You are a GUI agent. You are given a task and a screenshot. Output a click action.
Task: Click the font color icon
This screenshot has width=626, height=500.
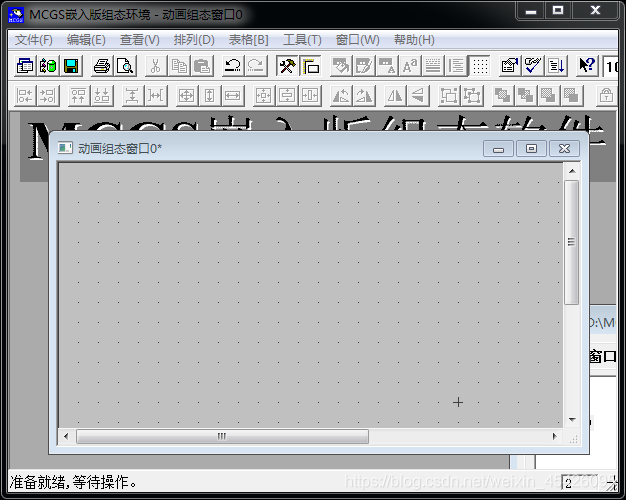[x=387, y=66]
